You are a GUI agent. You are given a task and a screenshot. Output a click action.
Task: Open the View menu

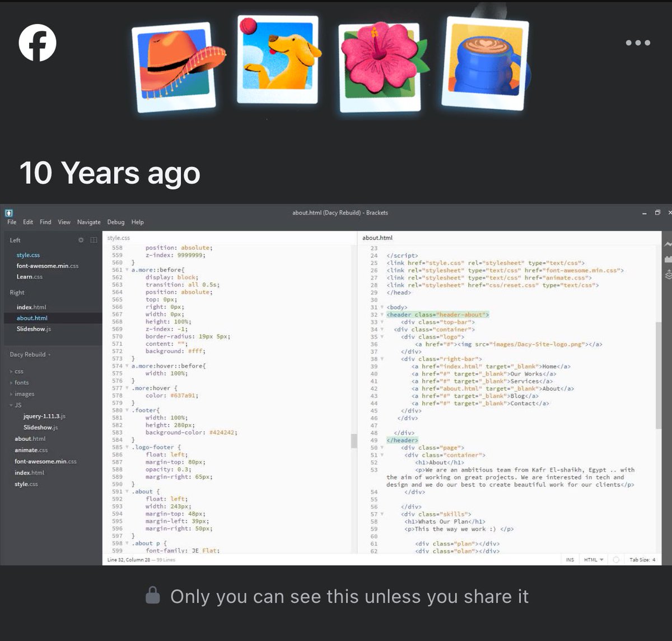pyautogui.click(x=64, y=222)
